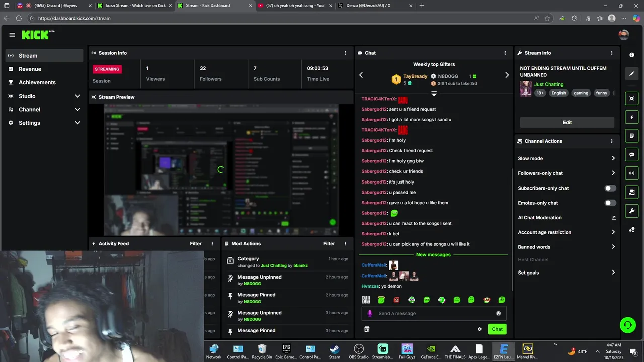Switch to the Denzo X tab

tap(375, 6)
